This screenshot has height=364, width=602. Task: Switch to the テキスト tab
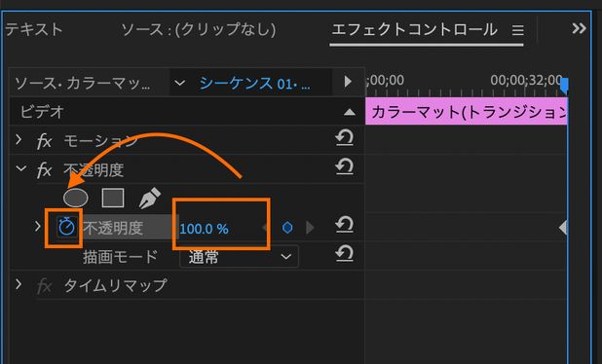point(34,29)
